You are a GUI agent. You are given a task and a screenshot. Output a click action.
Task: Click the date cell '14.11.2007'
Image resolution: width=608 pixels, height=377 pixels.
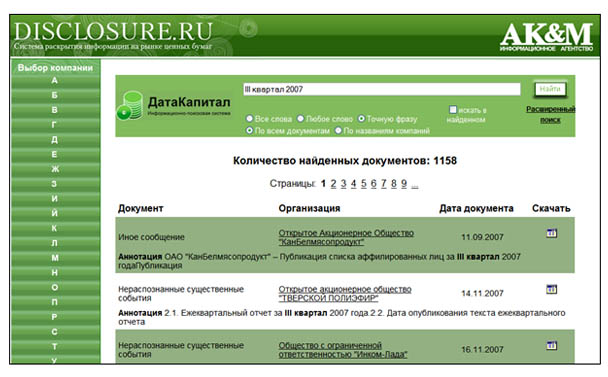coord(482,293)
